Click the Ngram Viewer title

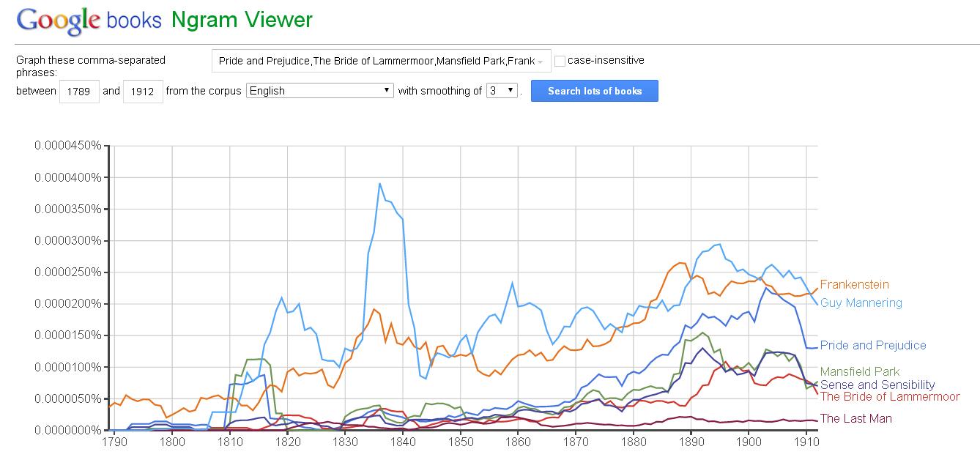click(242, 20)
